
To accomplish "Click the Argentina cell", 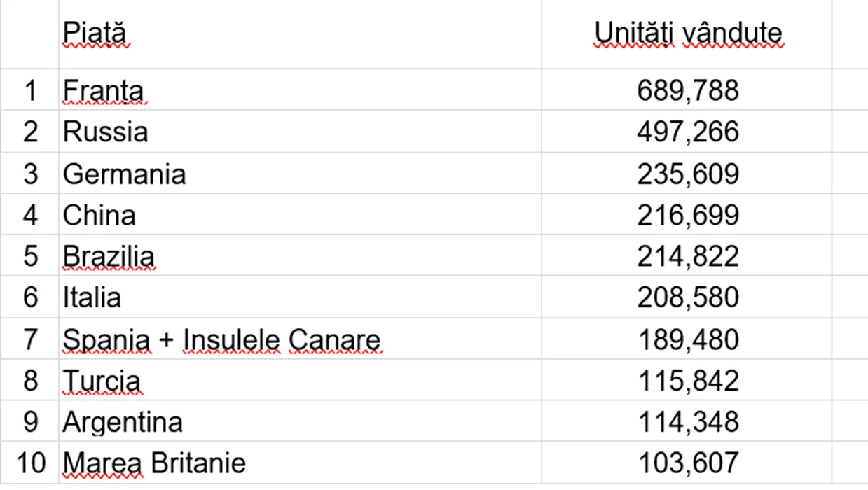I will [300, 421].
